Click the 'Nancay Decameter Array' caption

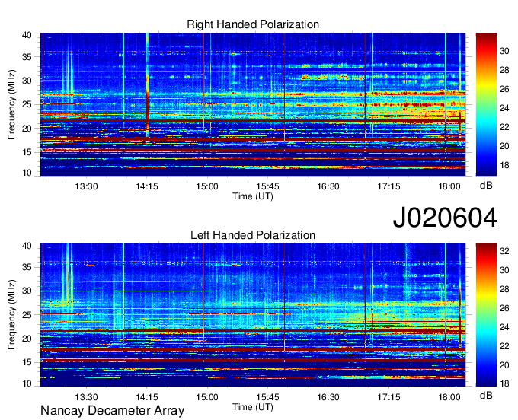tap(112, 411)
